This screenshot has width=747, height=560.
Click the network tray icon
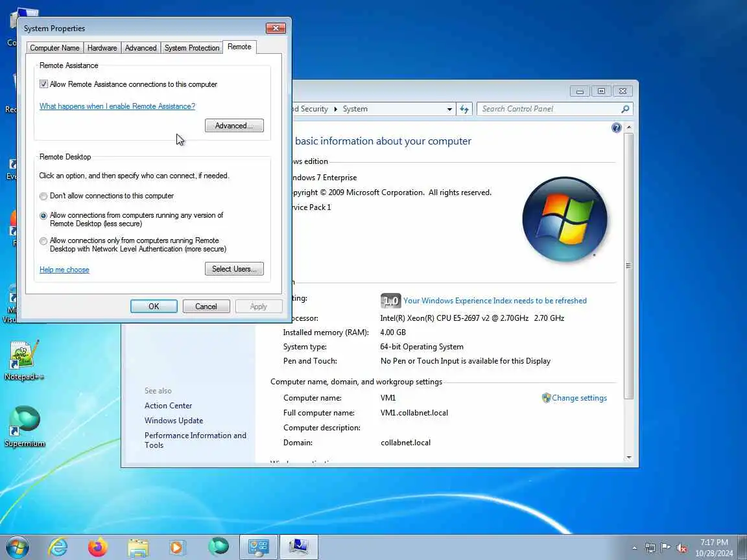click(650, 548)
